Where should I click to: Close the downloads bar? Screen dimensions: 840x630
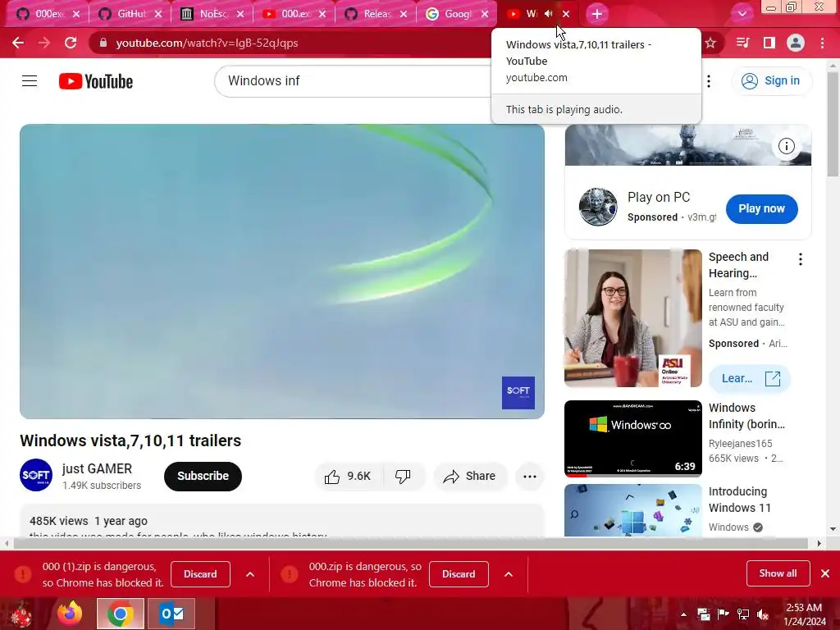tap(825, 573)
